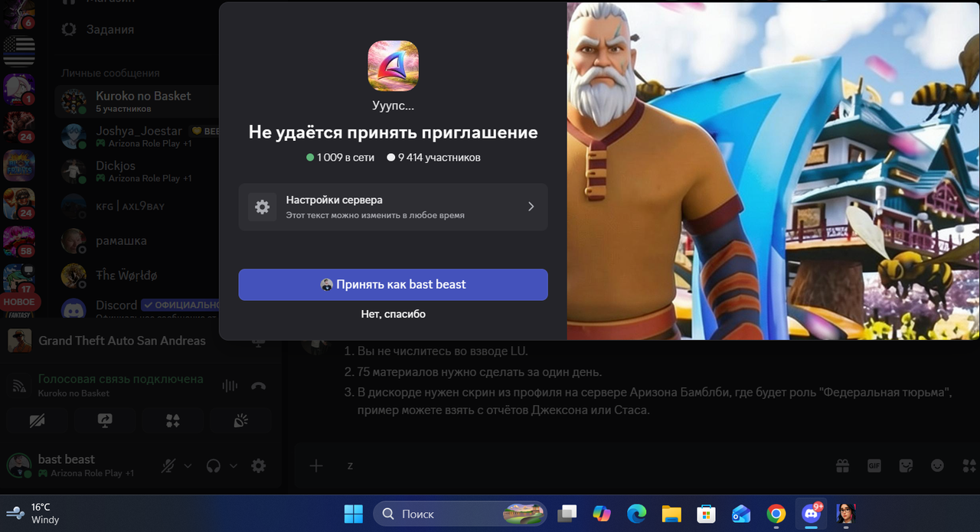Click the plus attach button in message box

click(x=316, y=465)
